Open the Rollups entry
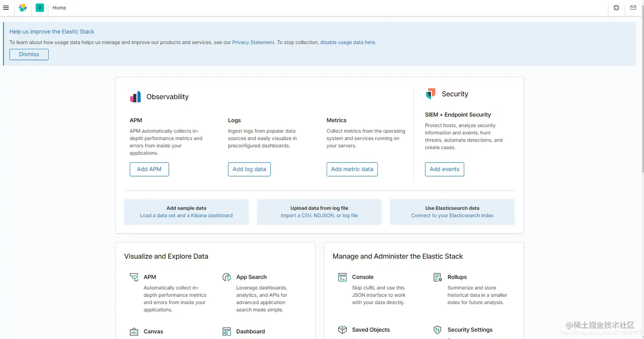 (x=457, y=277)
